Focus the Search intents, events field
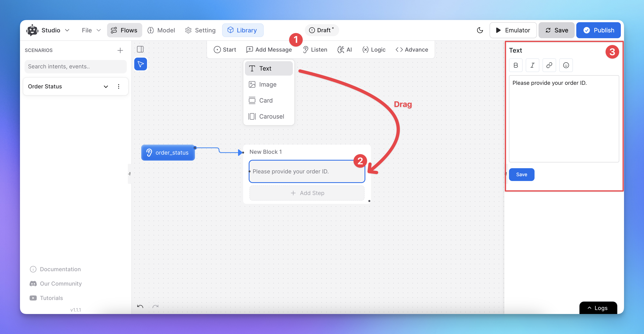Viewport: 644px width, 334px height. [x=76, y=66]
